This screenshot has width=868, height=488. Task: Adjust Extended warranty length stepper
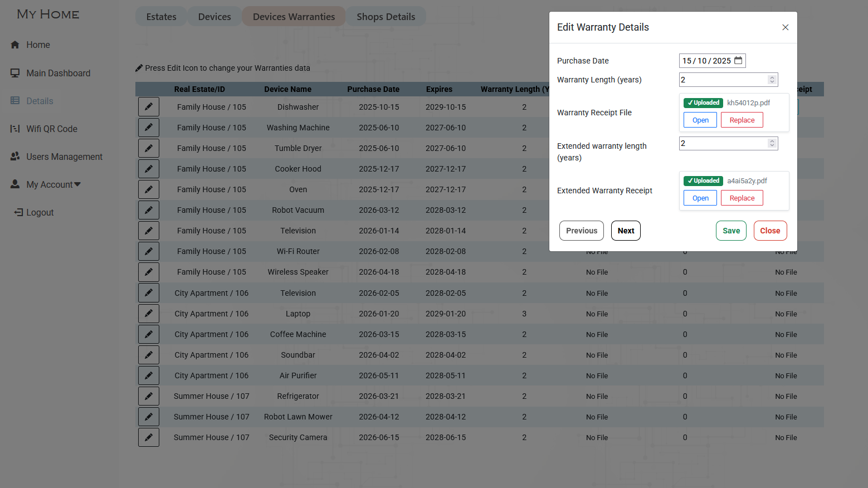pyautogui.click(x=772, y=143)
